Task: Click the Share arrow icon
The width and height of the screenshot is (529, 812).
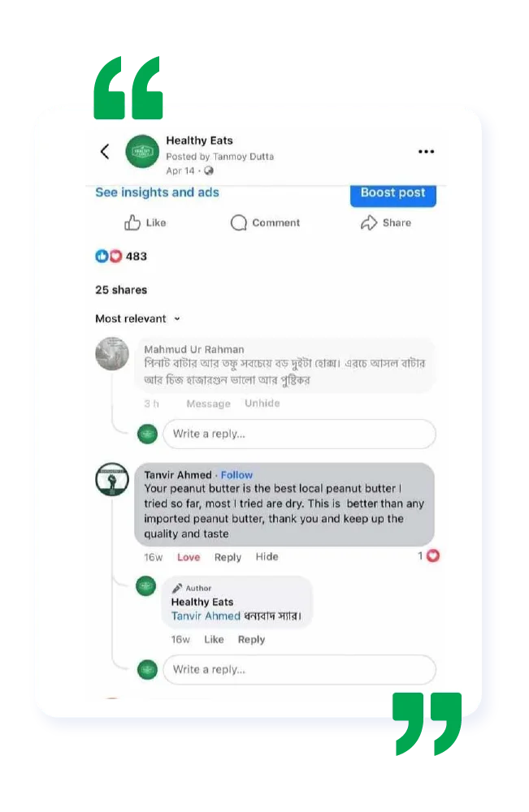Action: coord(369,222)
